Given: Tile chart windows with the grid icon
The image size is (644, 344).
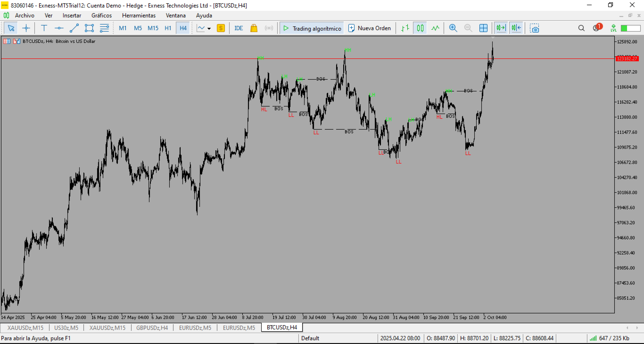Looking at the screenshot, I should [483, 28].
